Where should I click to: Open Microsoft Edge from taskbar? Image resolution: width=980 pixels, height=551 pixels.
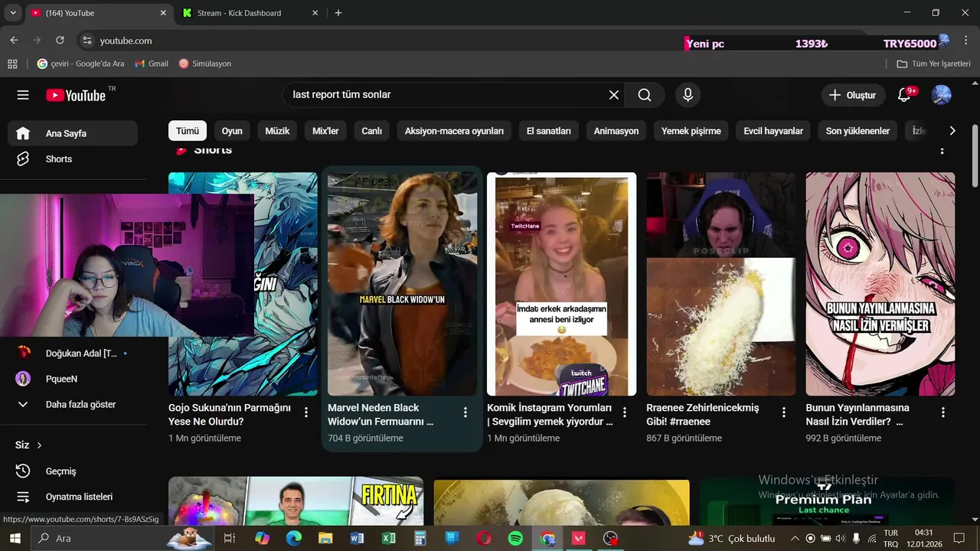(294, 539)
